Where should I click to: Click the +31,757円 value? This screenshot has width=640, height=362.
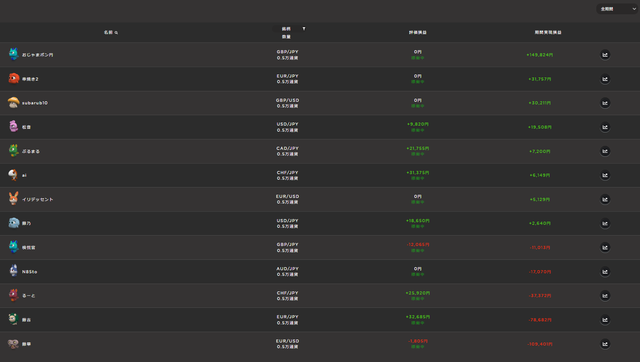[540, 79]
